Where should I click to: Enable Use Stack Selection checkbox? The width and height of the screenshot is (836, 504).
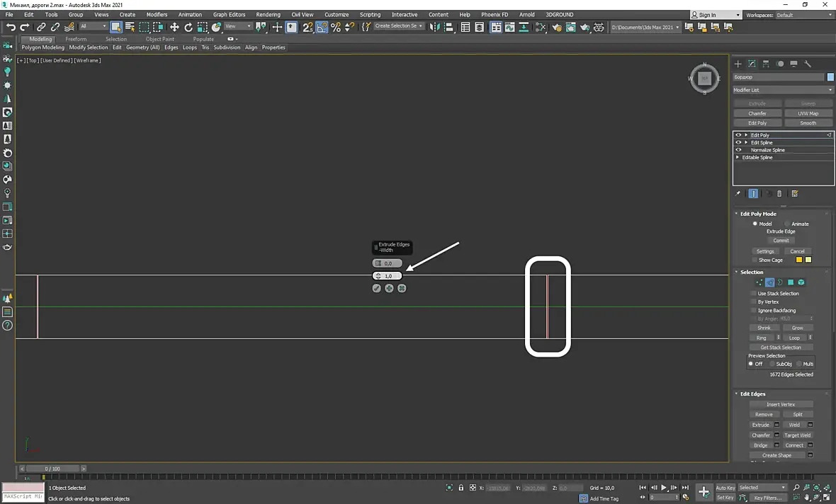[753, 293]
